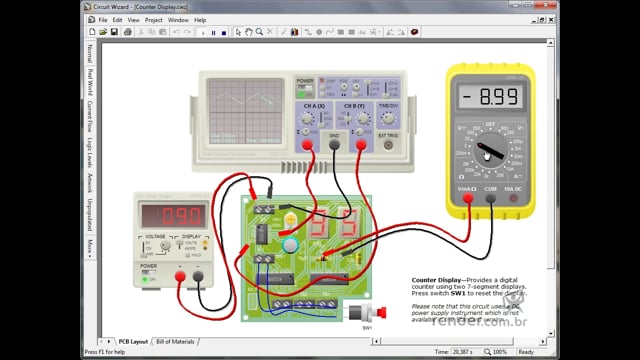Viewport: 640px width, 360px height.
Task: Toggle the oscilloscope POWER switch
Action: pos(304,88)
